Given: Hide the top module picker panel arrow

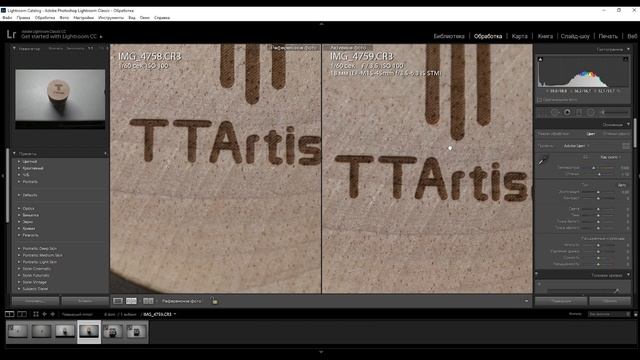Looking at the screenshot, I should pos(321,24).
